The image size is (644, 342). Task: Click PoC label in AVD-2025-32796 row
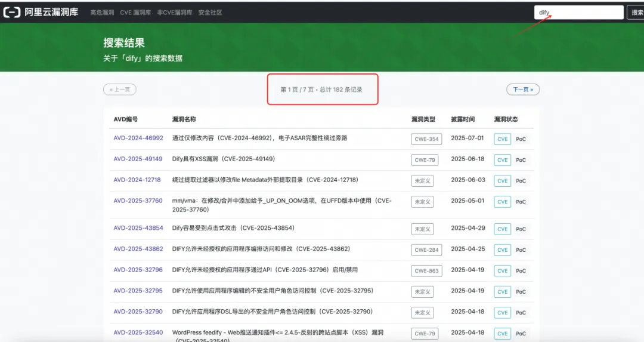(x=521, y=271)
